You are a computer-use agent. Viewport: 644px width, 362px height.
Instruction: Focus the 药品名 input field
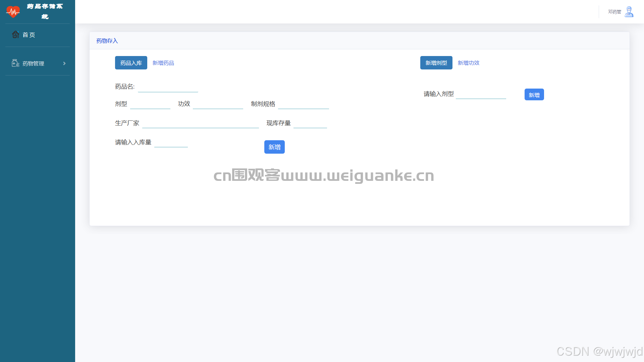pyautogui.click(x=168, y=87)
